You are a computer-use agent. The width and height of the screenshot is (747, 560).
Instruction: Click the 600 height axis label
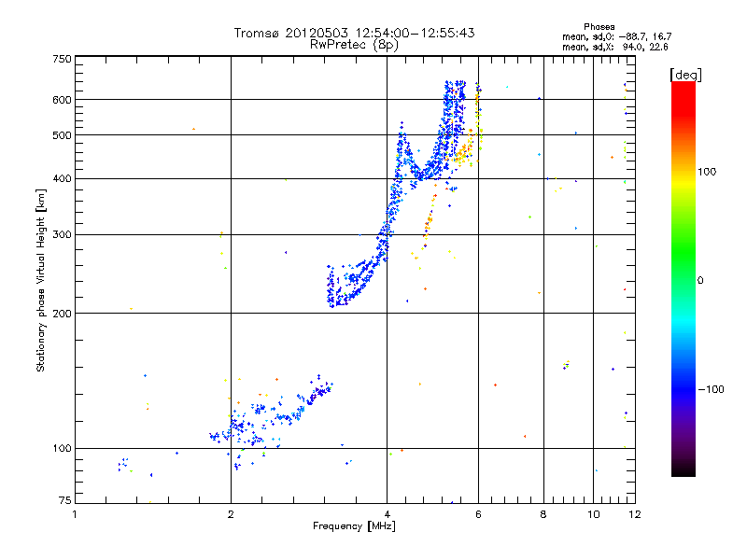click(62, 100)
